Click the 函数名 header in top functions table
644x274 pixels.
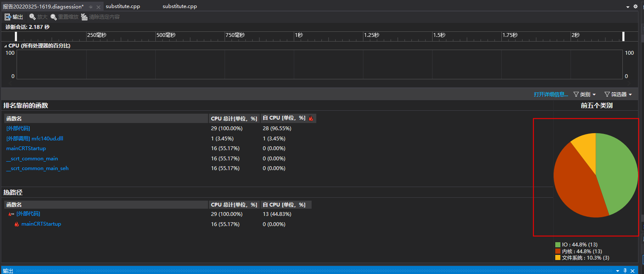(106, 118)
